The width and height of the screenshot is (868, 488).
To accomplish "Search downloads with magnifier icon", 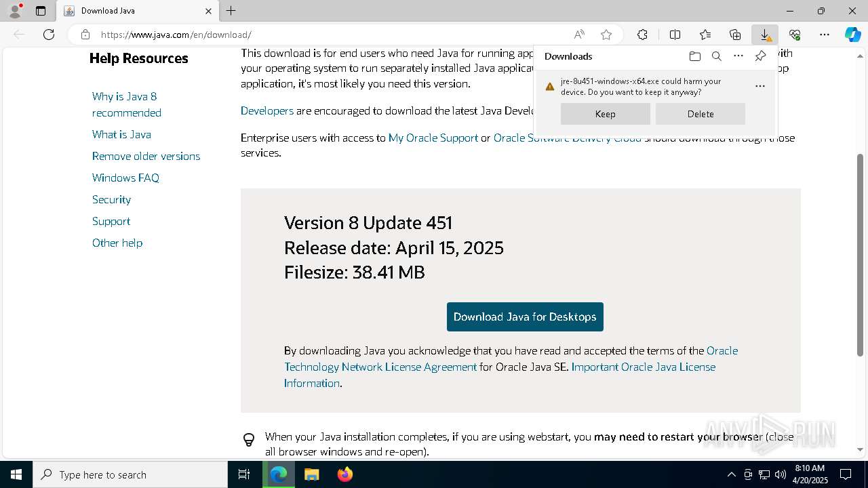I will point(717,56).
